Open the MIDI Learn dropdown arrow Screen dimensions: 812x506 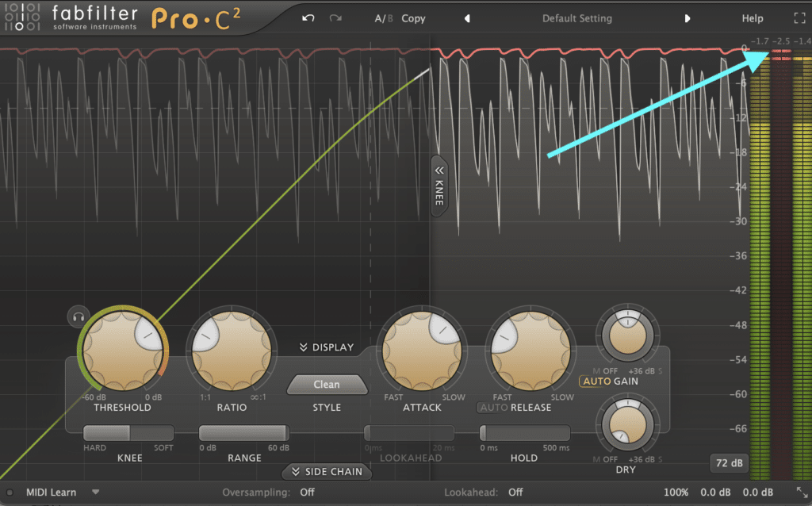(x=96, y=492)
